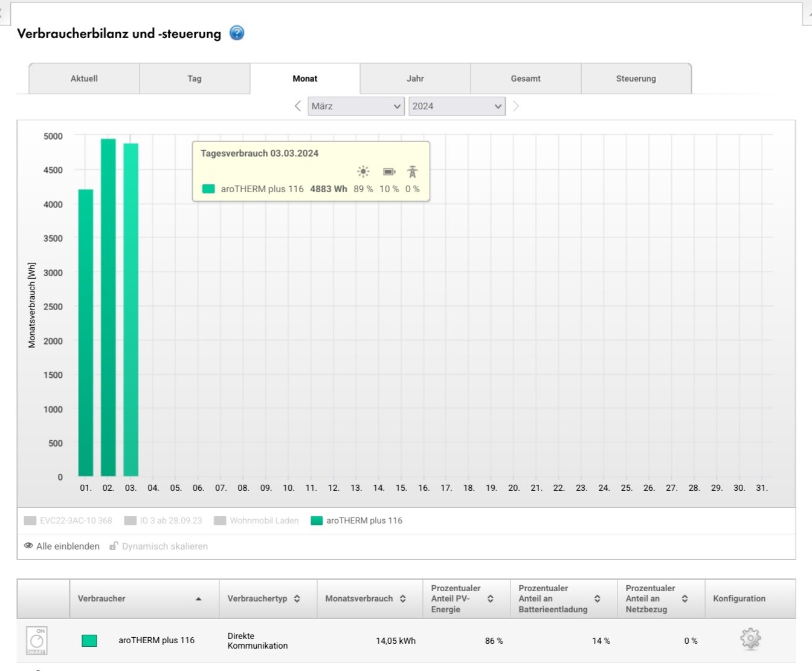This screenshot has width=812, height=671.
Task: Go to previous month with left arrow
Action: coord(298,106)
